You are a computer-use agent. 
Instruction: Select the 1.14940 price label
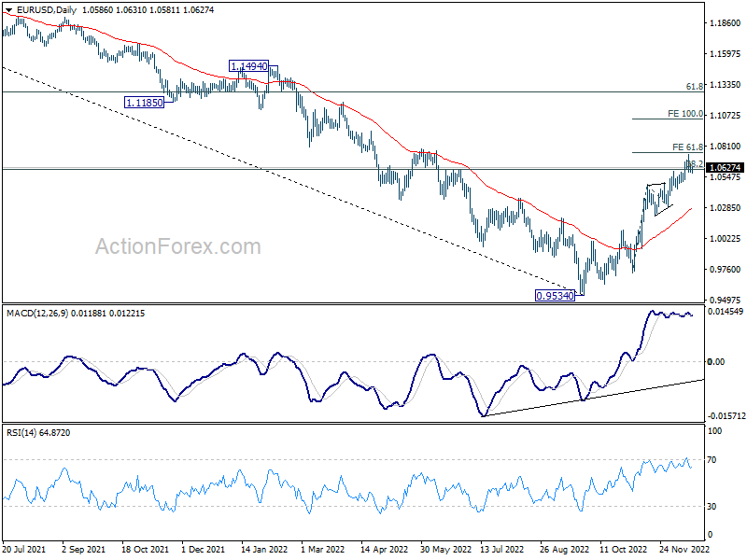point(248,66)
